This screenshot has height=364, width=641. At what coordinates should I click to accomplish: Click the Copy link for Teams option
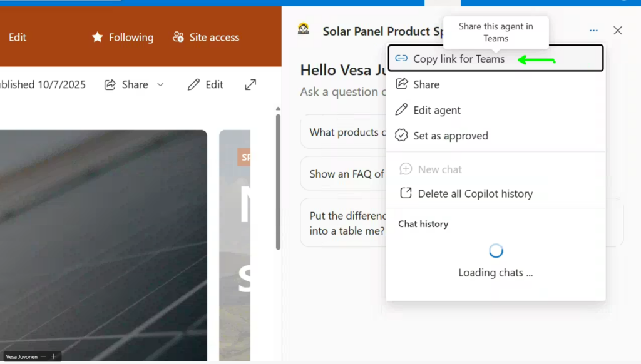(x=459, y=59)
